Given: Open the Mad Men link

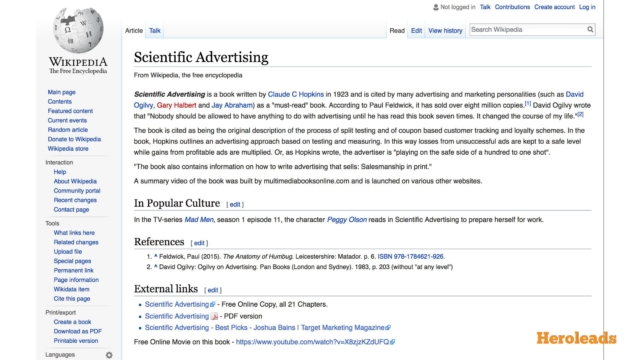Looking at the screenshot, I should tap(199, 220).
